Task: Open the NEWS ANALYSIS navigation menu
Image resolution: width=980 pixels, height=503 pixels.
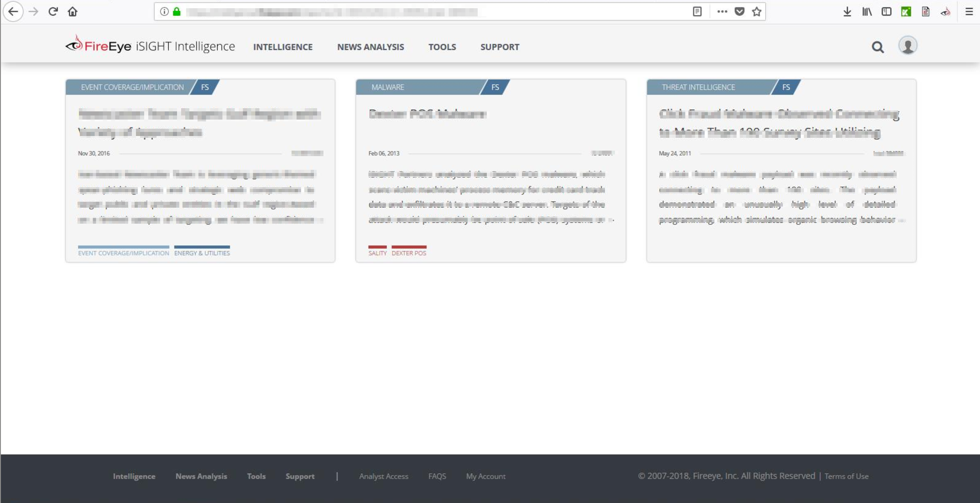Action: pyautogui.click(x=370, y=47)
